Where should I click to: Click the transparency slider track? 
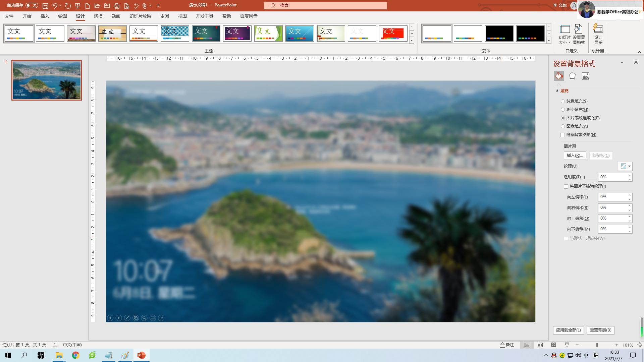coord(590,177)
